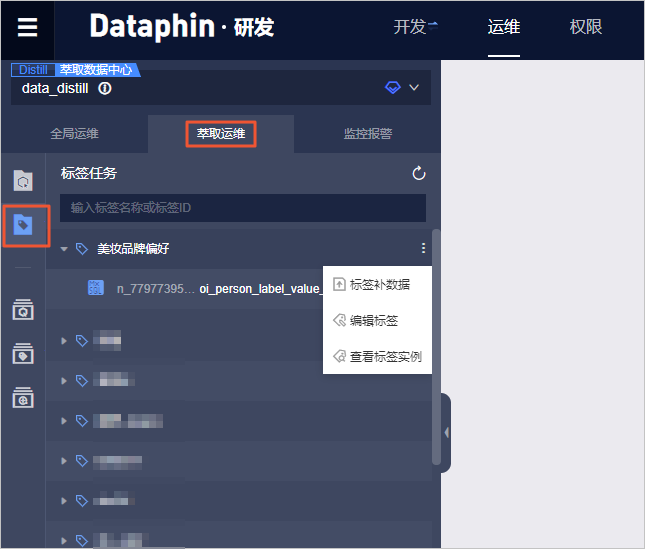Image resolution: width=645 pixels, height=549 pixels.
Task: Switch to the 监控报警 tab
Action: (368, 134)
